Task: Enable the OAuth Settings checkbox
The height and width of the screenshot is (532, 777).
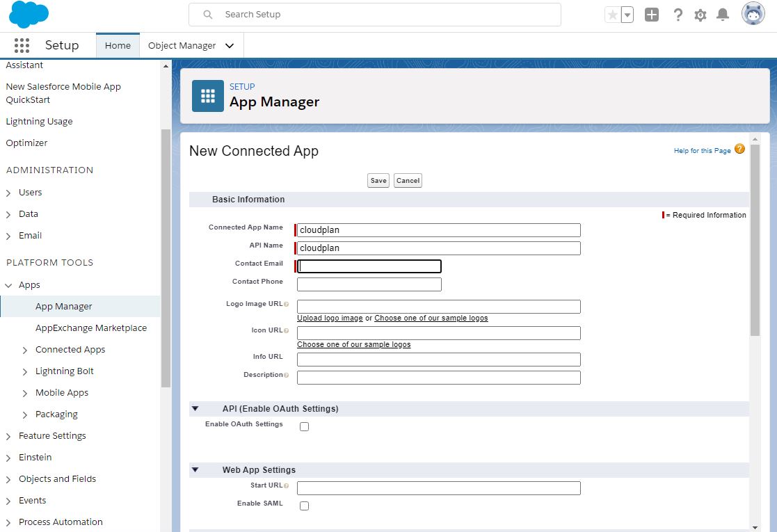Action: 304,426
